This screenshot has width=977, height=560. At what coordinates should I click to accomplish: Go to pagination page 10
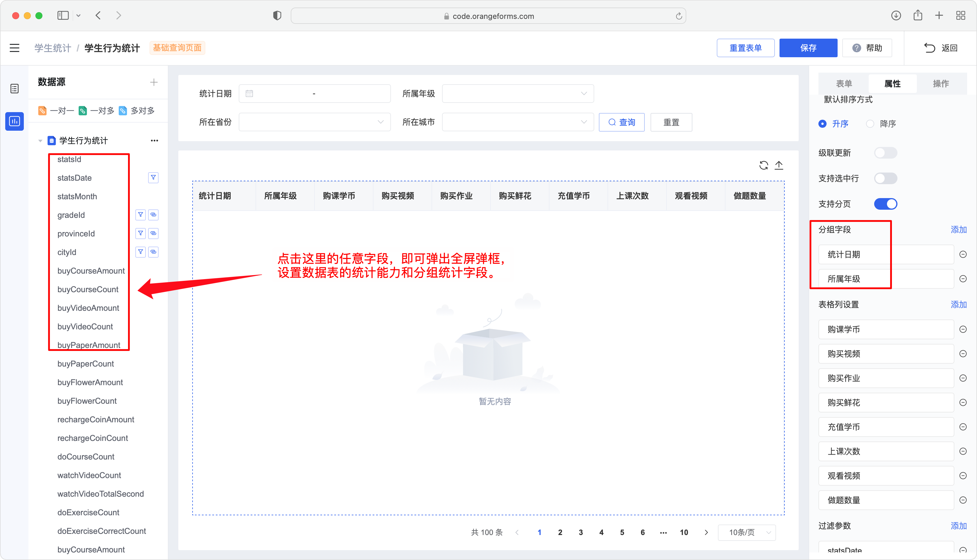pyautogui.click(x=684, y=532)
